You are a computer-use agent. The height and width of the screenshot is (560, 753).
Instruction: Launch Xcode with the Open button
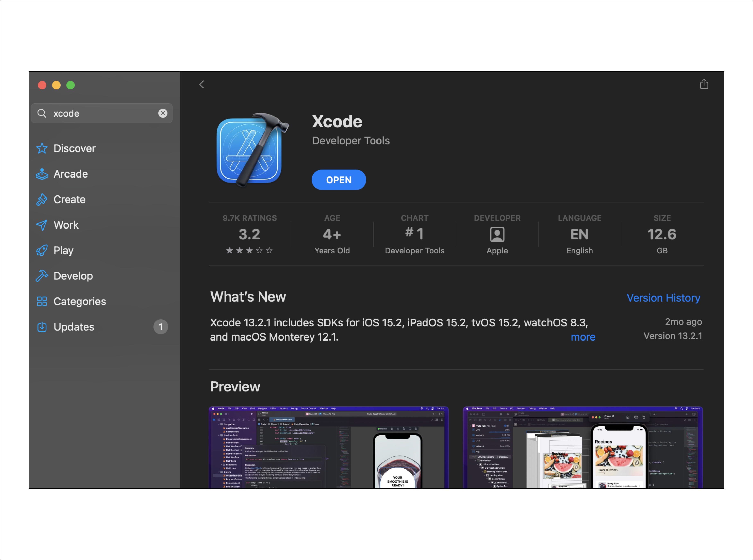pyautogui.click(x=339, y=180)
